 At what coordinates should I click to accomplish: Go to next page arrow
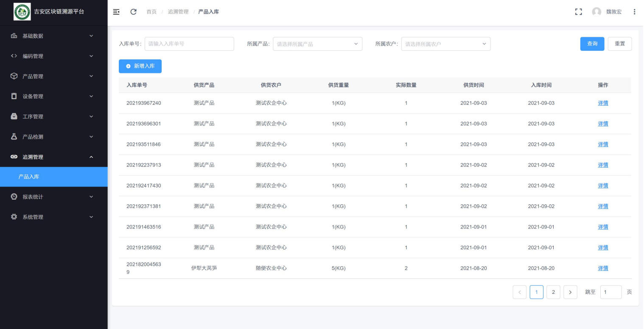click(x=570, y=292)
